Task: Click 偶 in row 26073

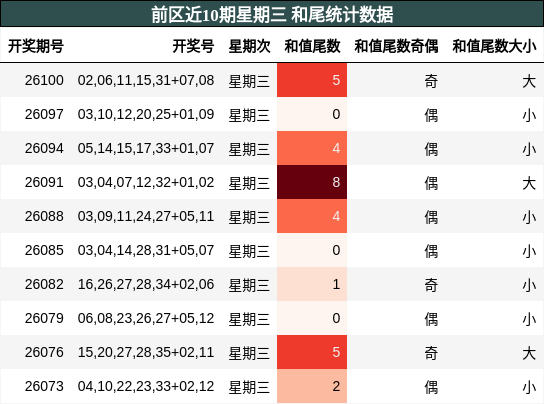Action: tap(431, 387)
